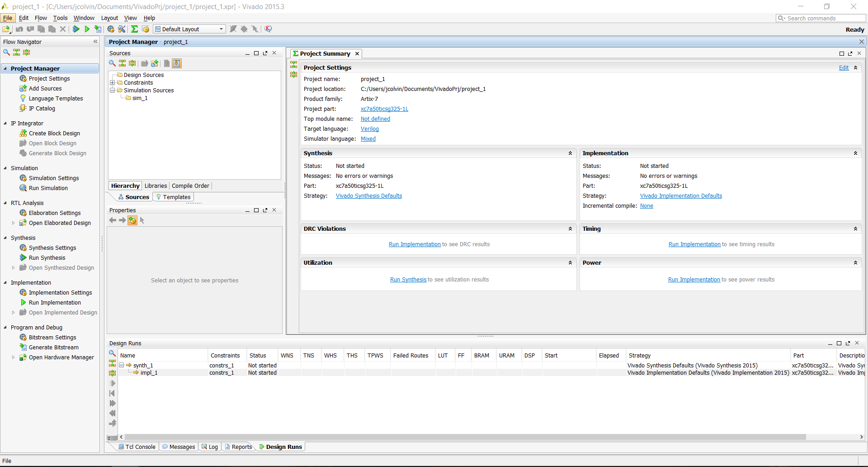This screenshot has height=467, width=868.
Task: Open the Default Layout dropdown
Action: point(189,29)
